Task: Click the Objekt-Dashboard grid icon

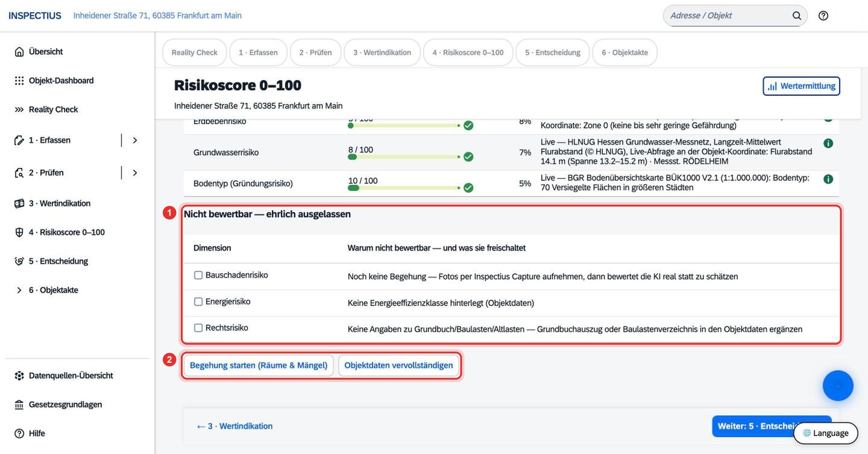Action: pyautogui.click(x=19, y=81)
